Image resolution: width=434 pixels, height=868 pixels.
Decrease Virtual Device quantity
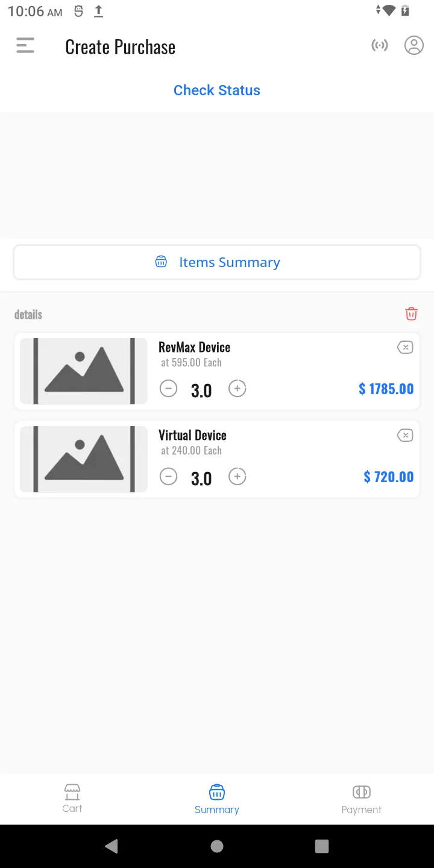168,477
